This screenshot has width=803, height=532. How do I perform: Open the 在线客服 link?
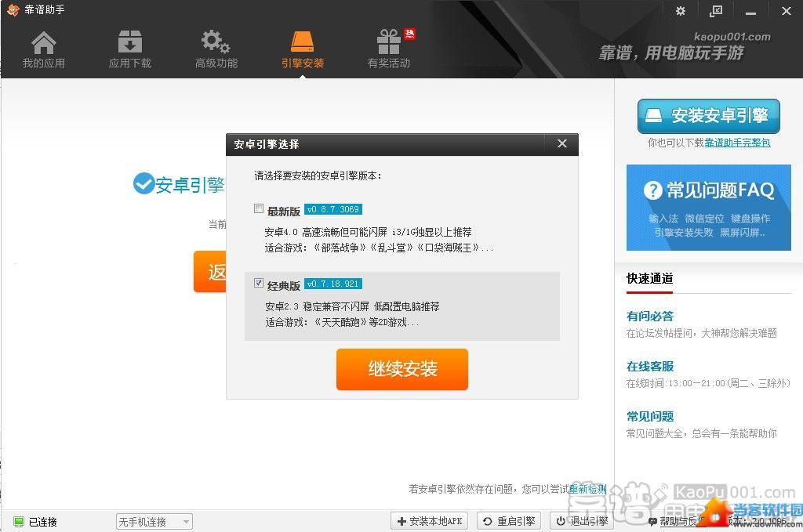coord(650,367)
